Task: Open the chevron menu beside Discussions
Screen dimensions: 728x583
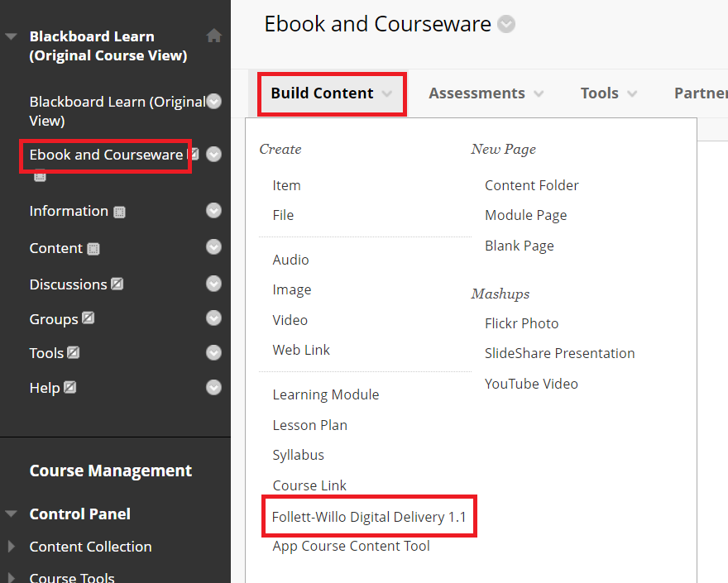Action: (x=213, y=284)
